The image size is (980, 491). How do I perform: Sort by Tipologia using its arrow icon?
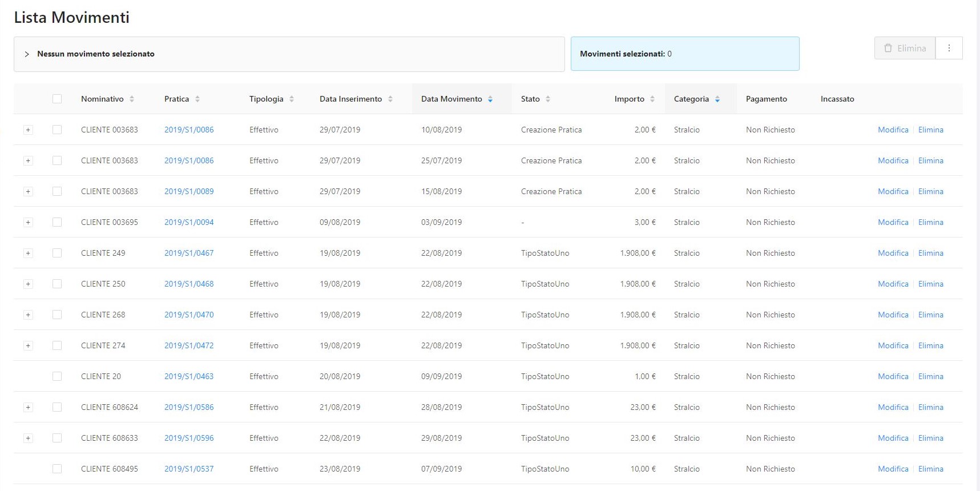(x=292, y=99)
